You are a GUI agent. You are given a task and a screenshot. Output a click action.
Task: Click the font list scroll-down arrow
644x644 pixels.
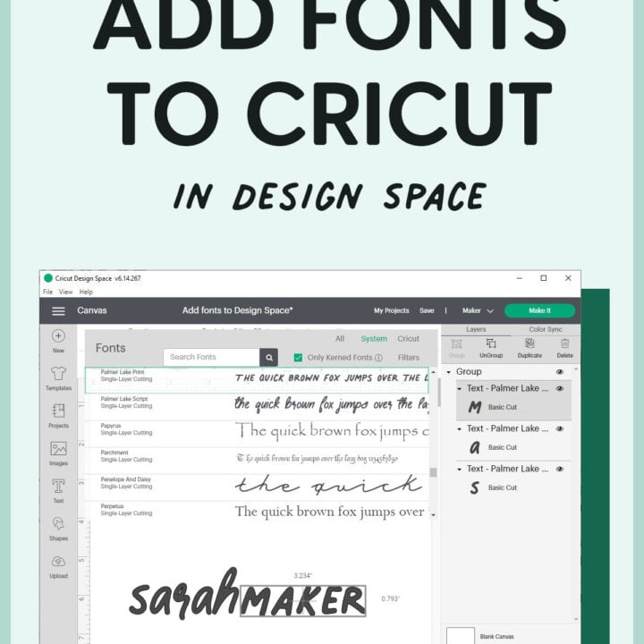click(x=433, y=514)
